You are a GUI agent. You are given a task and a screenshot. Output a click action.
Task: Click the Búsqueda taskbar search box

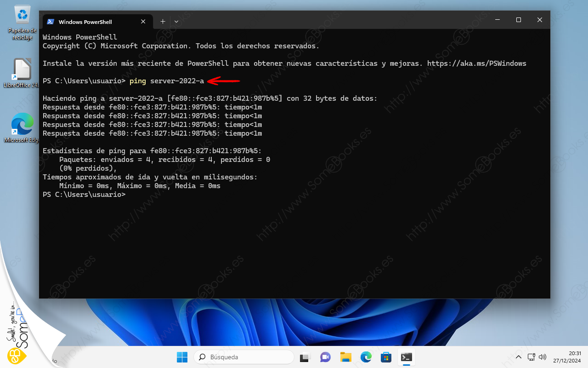pyautogui.click(x=244, y=357)
